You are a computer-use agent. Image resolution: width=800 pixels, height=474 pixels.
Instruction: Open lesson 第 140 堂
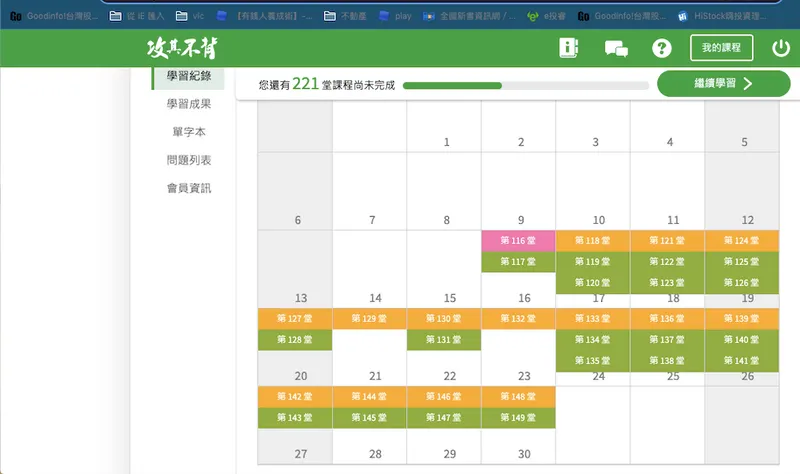(741, 340)
